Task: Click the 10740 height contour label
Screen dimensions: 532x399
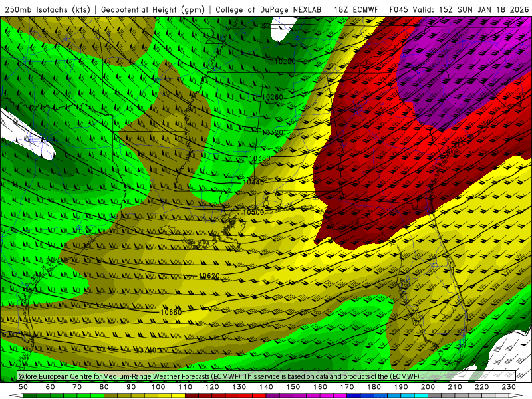Action: point(146,350)
